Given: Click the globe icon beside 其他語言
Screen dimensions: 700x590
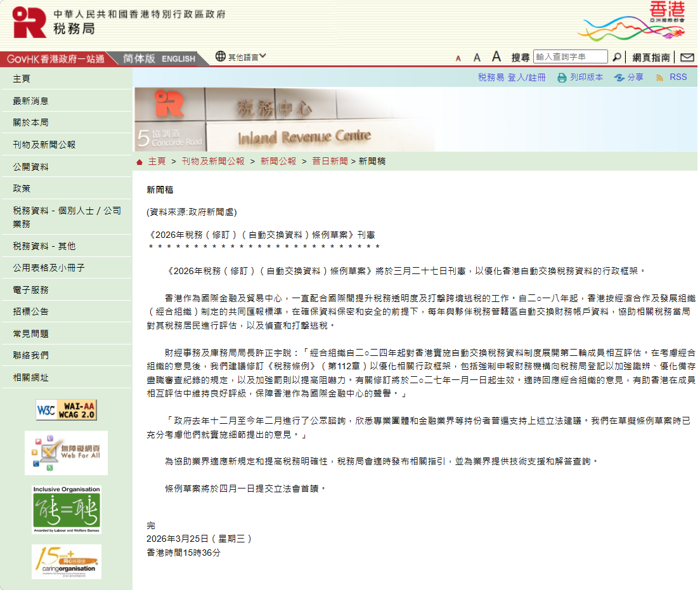Looking at the screenshot, I should (220, 56).
